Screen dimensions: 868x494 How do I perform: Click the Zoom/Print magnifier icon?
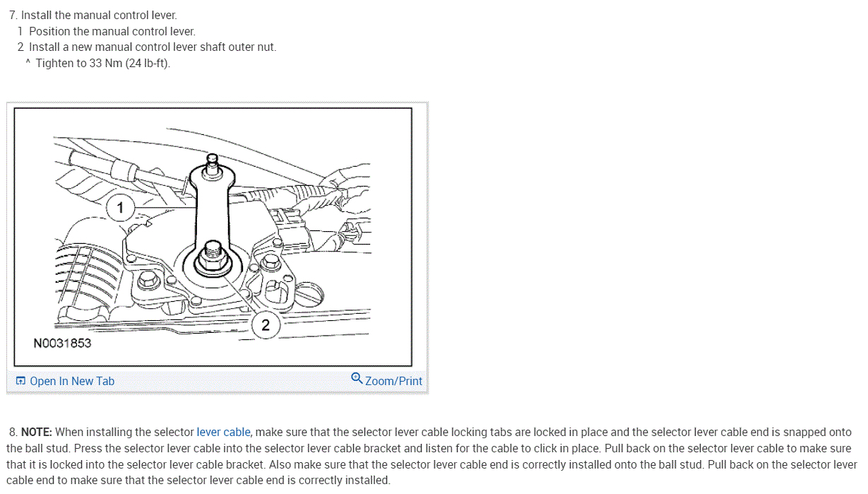[357, 378]
